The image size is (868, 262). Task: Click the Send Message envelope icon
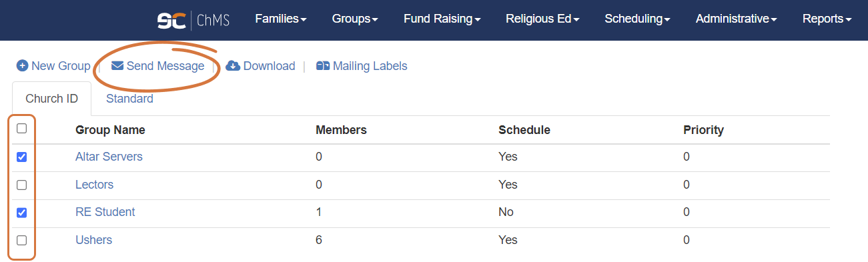117,66
